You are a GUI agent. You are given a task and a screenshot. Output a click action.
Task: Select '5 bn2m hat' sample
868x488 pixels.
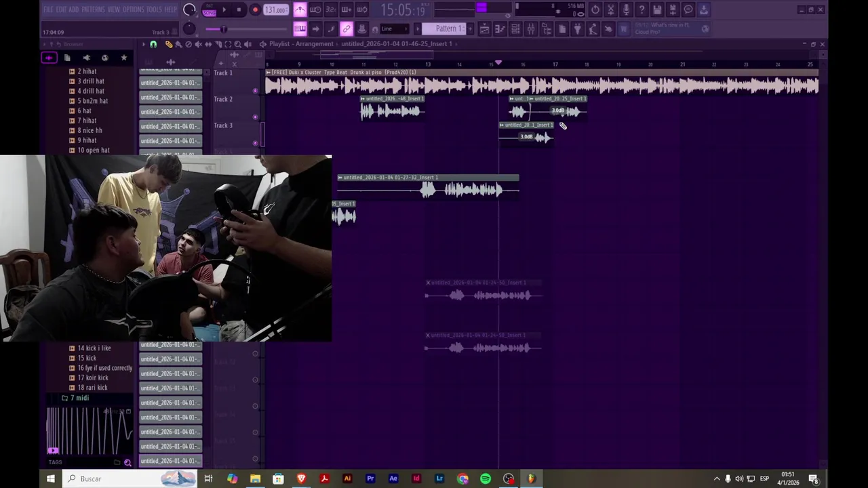[92, 101]
